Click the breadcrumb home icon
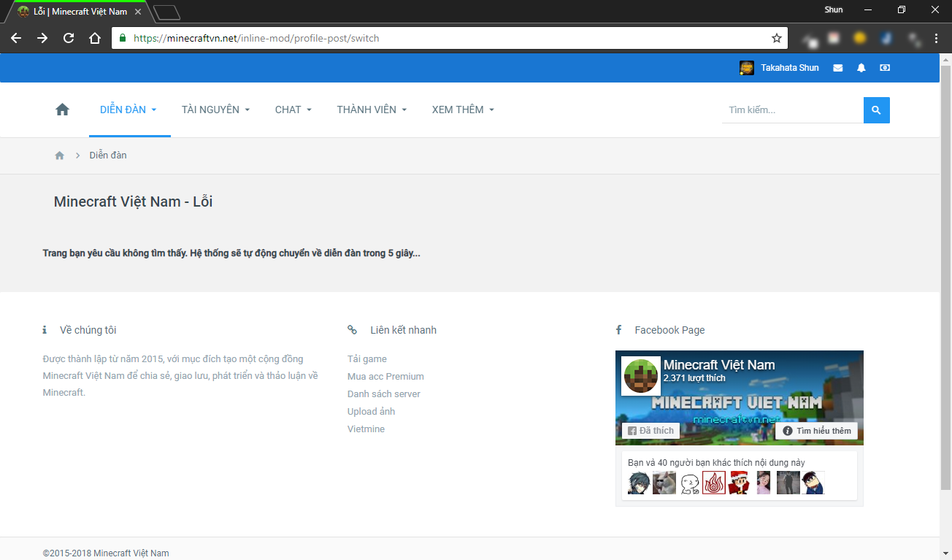Image resolution: width=952 pixels, height=560 pixels. [60, 156]
